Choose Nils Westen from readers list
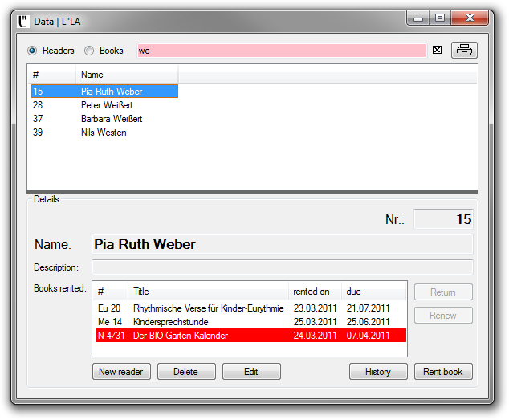This screenshot has height=420, width=509. click(103, 133)
